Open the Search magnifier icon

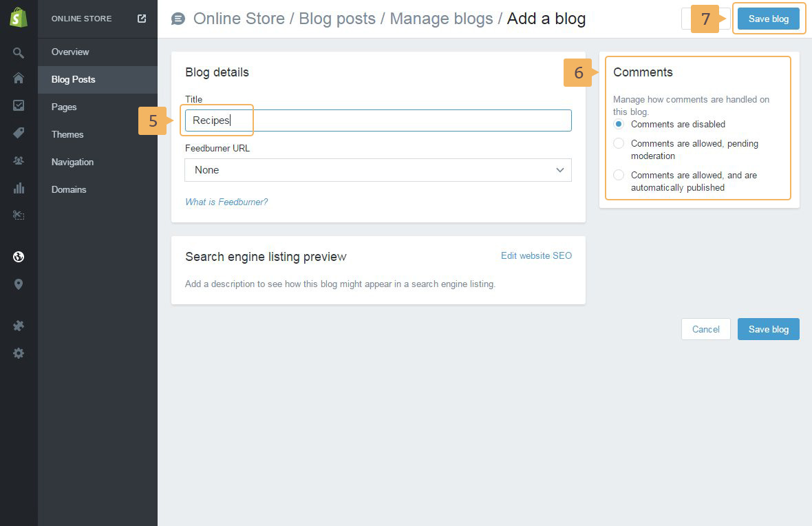19,53
